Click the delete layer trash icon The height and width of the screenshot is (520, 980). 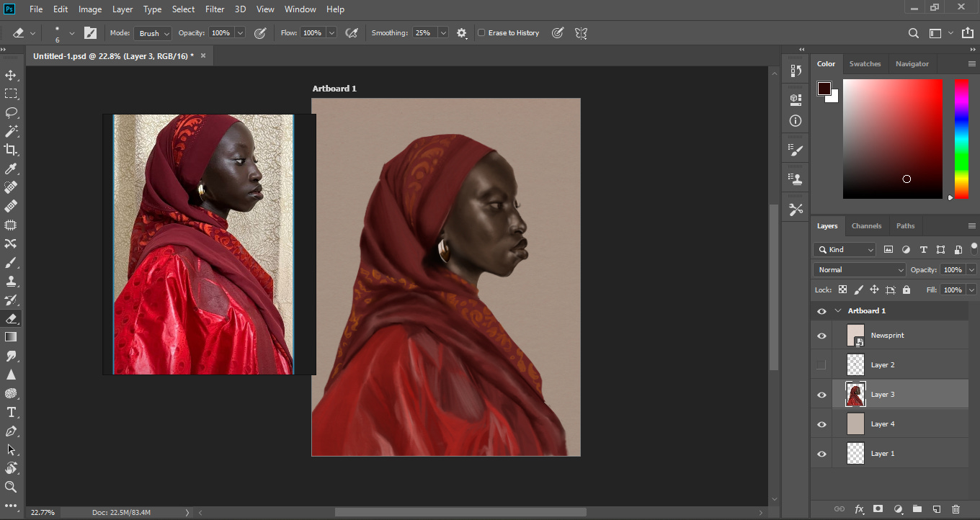click(x=956, y=509)
